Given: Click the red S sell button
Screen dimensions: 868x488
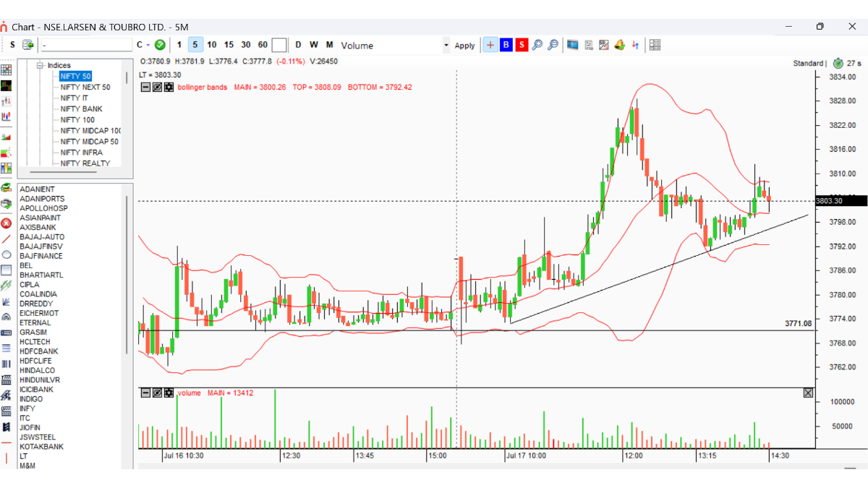Looking at the screenshot, I should pos(522,45).
